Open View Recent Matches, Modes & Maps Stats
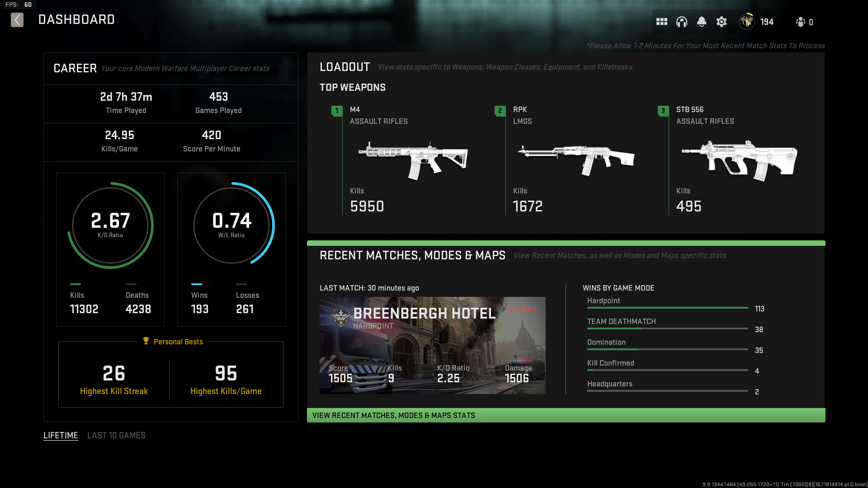This screenshot has width=868, height=488. tap(566, 415)
